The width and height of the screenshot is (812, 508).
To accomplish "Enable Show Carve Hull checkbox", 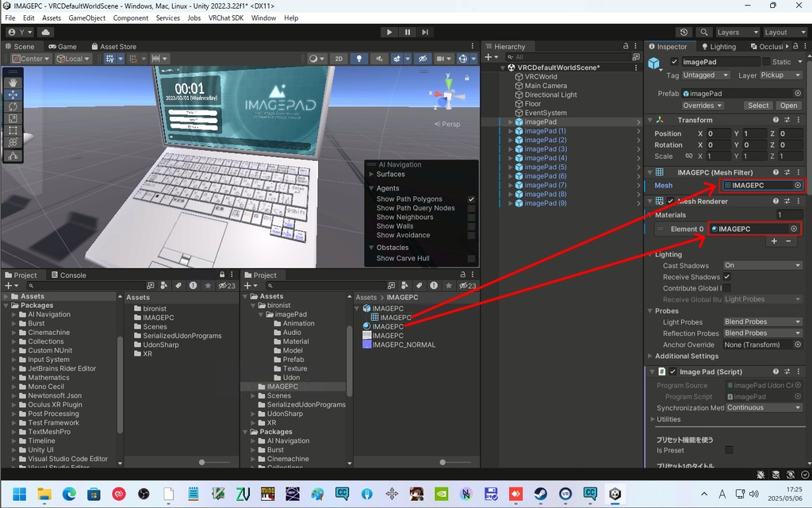I will pos(471,258).
